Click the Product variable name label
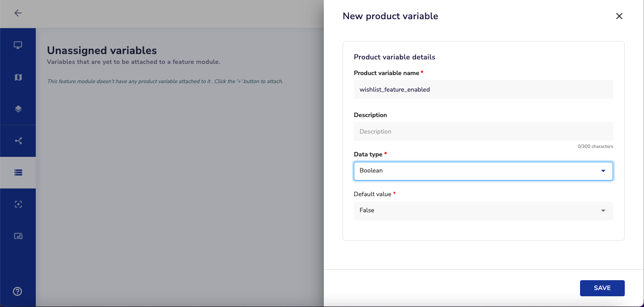 (386, 73)
